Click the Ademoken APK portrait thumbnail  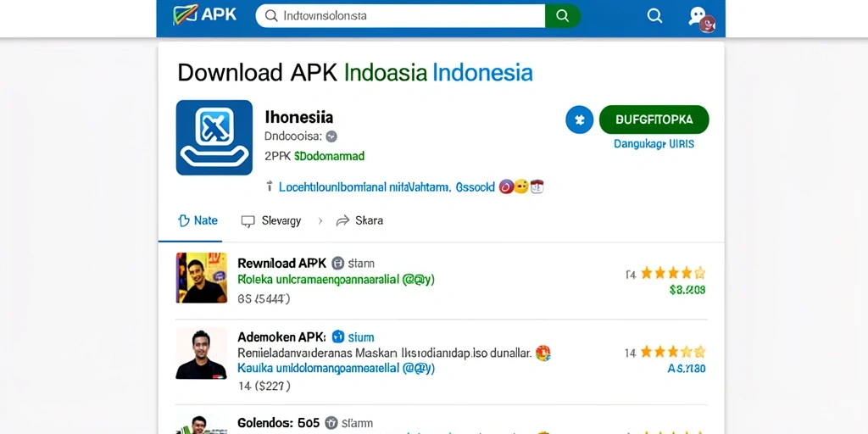click(x=202, y=353)
